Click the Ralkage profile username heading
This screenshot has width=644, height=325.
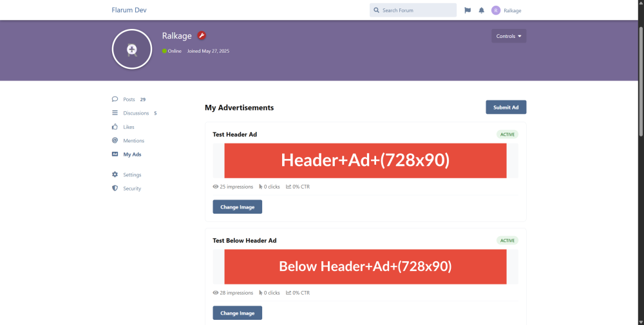pos(176,35)
